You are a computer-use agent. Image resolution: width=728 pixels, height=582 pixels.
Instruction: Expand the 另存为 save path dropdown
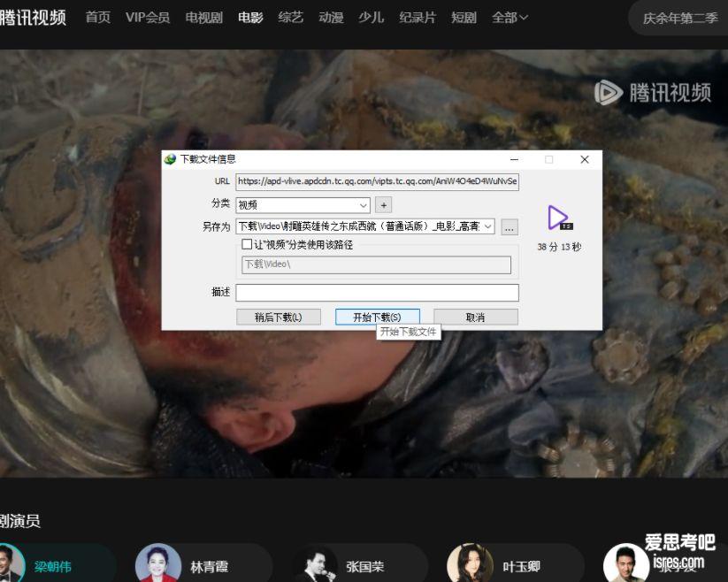point(488,226)
